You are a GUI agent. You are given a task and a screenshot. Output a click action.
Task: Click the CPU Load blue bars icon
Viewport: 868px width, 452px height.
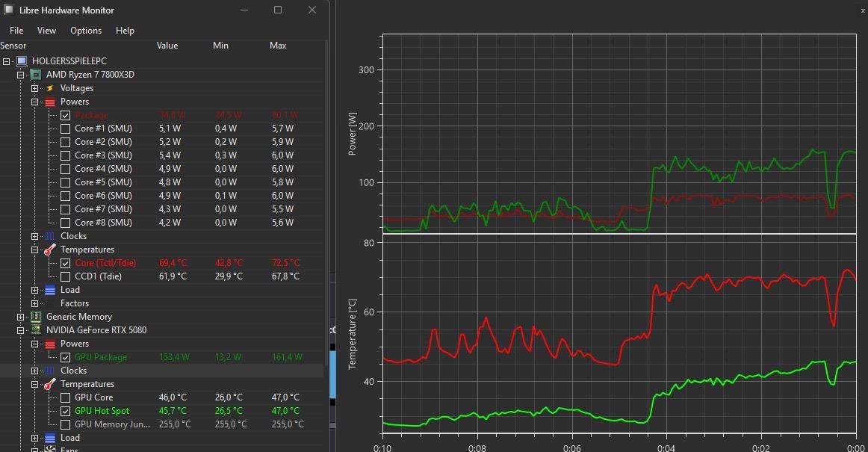(50, 291)
